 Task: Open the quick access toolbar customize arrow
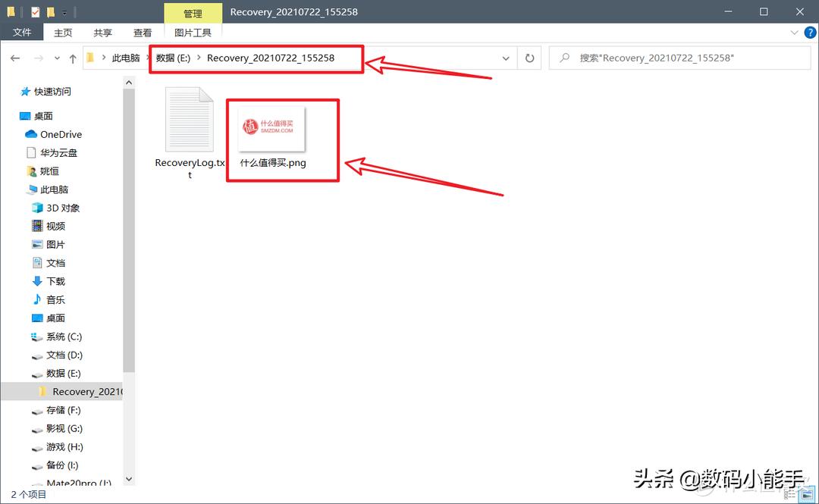(63, 11)
